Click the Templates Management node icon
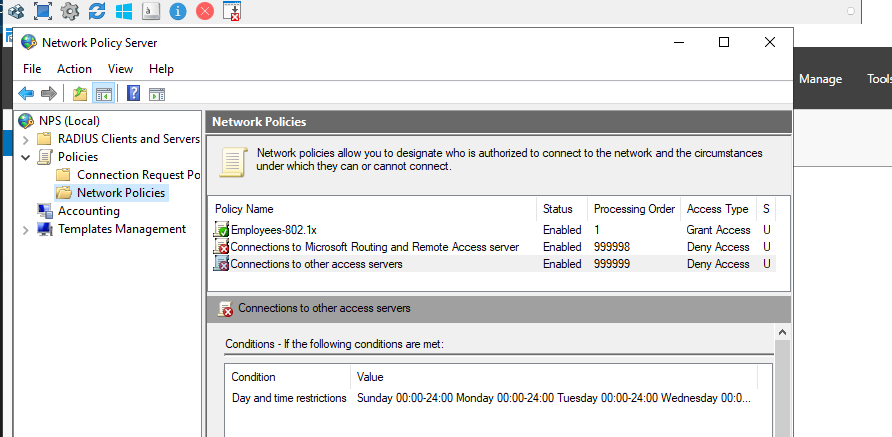The width and height of the screenshot is (892, 437). 45,229
